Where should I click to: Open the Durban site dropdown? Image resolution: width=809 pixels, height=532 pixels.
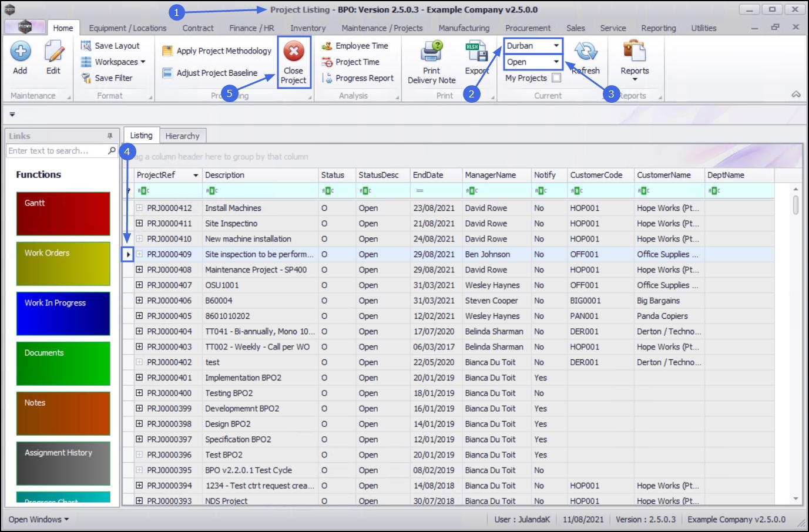tap(556, 46)
